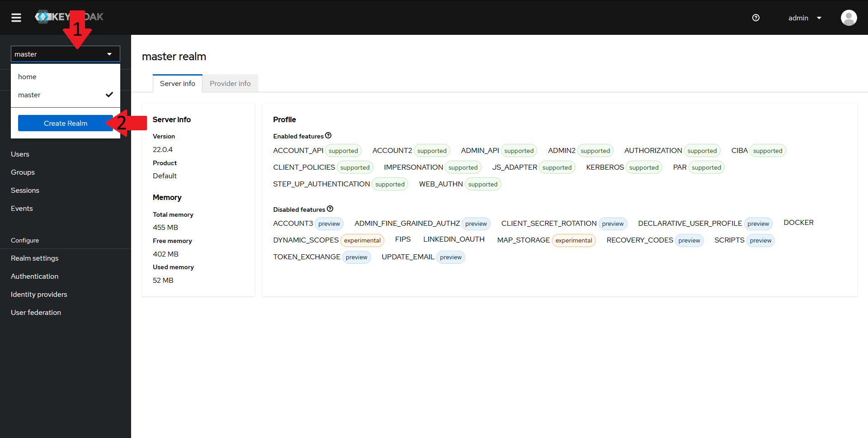
Task: Click supported badge next to WEB_AUTHN
Action: pyautogui.click(x=483, y=184)
